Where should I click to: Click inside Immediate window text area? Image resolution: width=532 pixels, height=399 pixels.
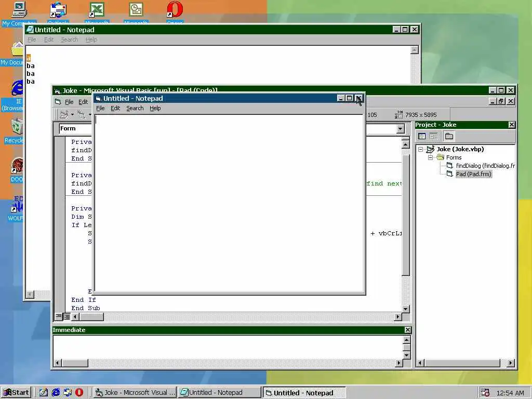228,347
